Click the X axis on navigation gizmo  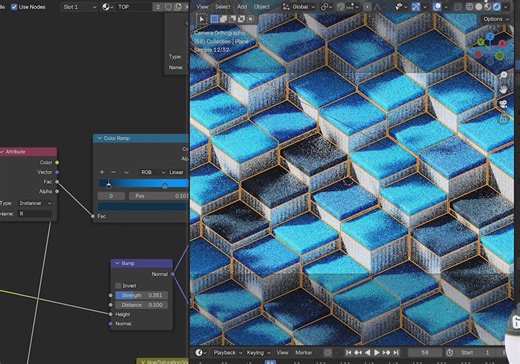tap(502, 43)
